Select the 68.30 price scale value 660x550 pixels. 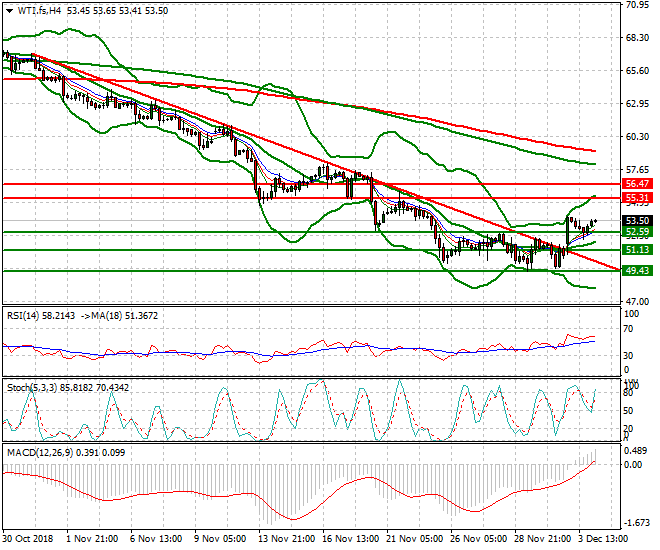click(x=637, y=38)
